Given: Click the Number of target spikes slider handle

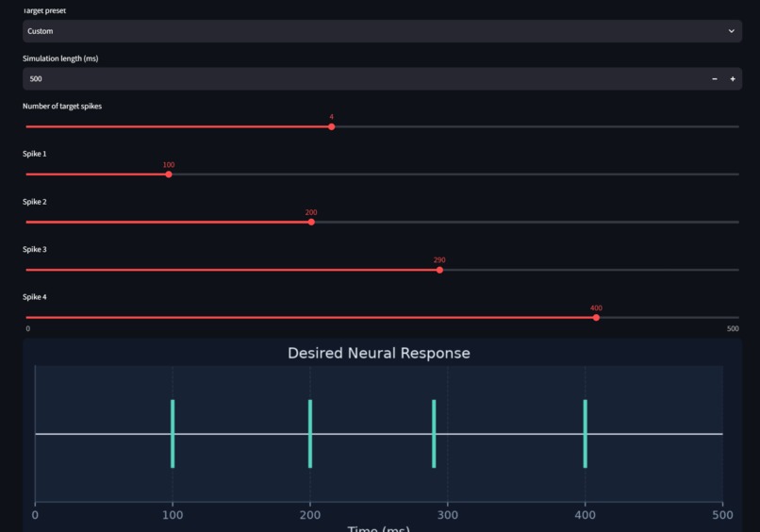Looking at the screenshot, I should pyautogui.click(x=332, y=126).
